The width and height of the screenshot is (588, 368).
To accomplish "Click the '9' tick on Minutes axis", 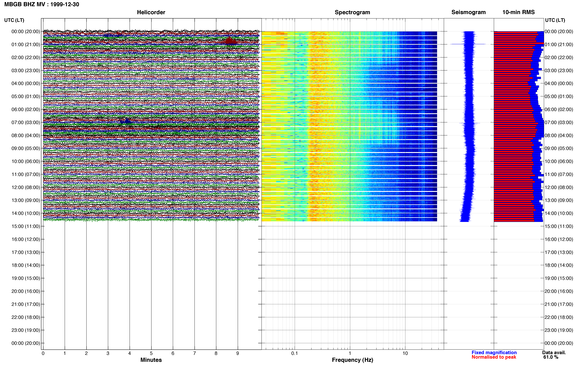I will (238, 353).
